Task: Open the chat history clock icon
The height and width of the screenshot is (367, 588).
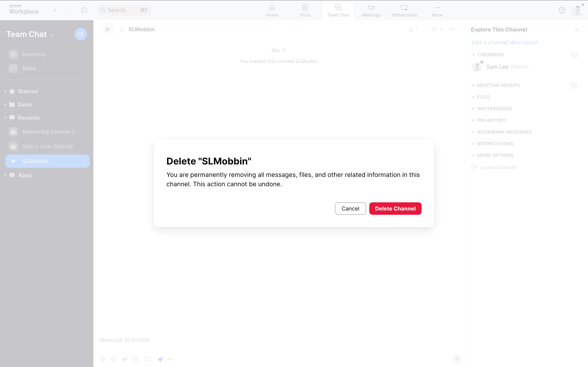Action: (84, 10)
